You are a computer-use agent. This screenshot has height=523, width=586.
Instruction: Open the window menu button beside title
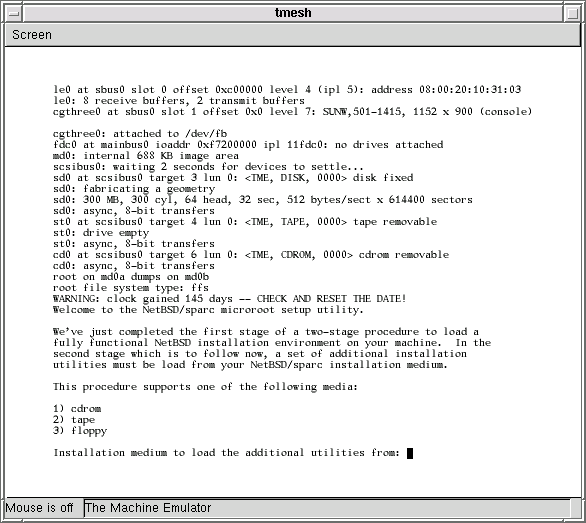point(14,14)
